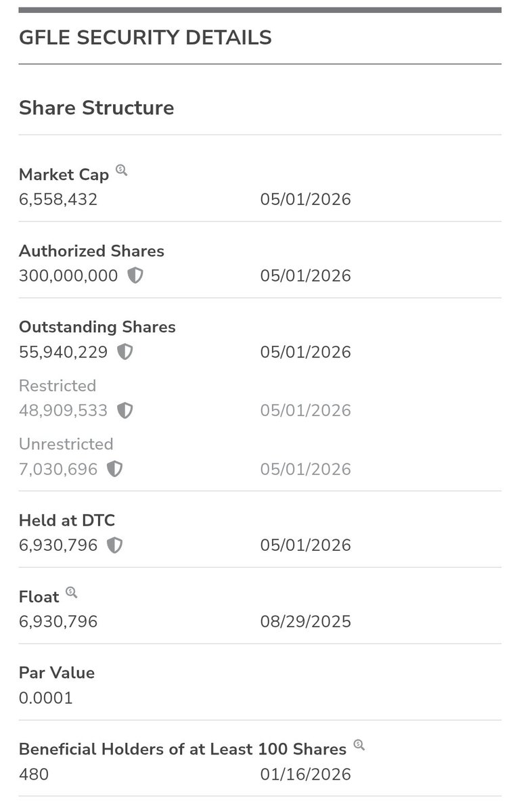Click the Beneficial Holders date 01/16/2026

(x=306, y=774)
